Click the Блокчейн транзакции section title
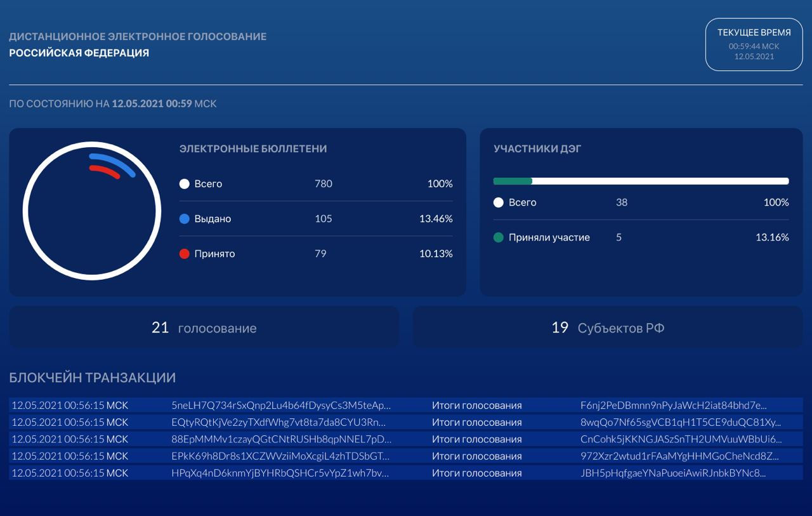 pos(93,378)
